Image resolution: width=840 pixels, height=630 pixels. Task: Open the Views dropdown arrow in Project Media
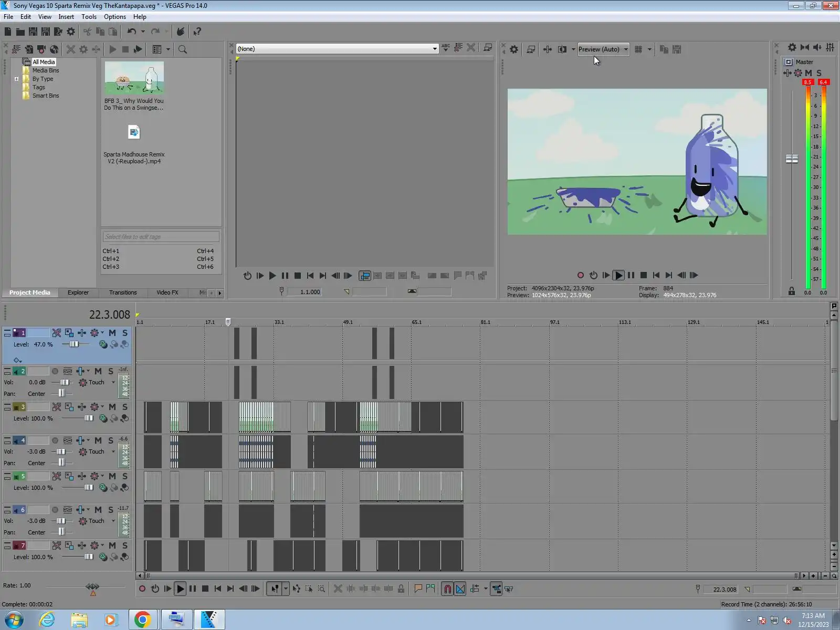pos(168,49)
